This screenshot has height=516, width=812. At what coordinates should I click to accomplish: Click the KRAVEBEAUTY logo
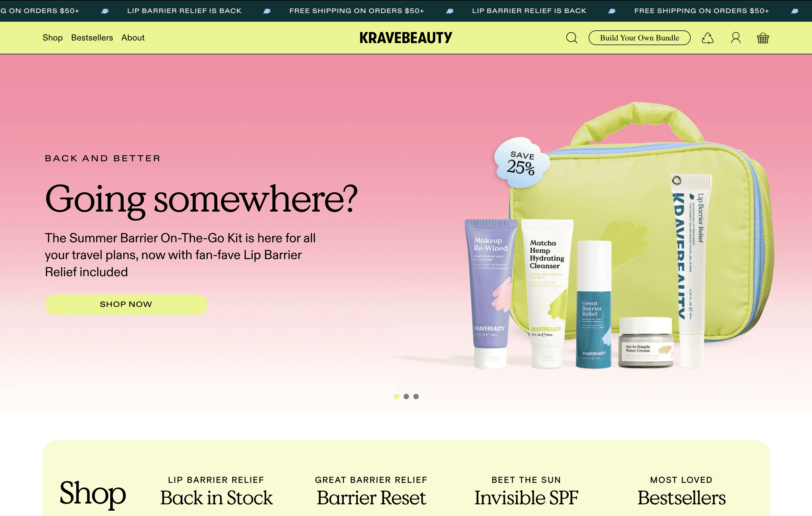(406, 38)
